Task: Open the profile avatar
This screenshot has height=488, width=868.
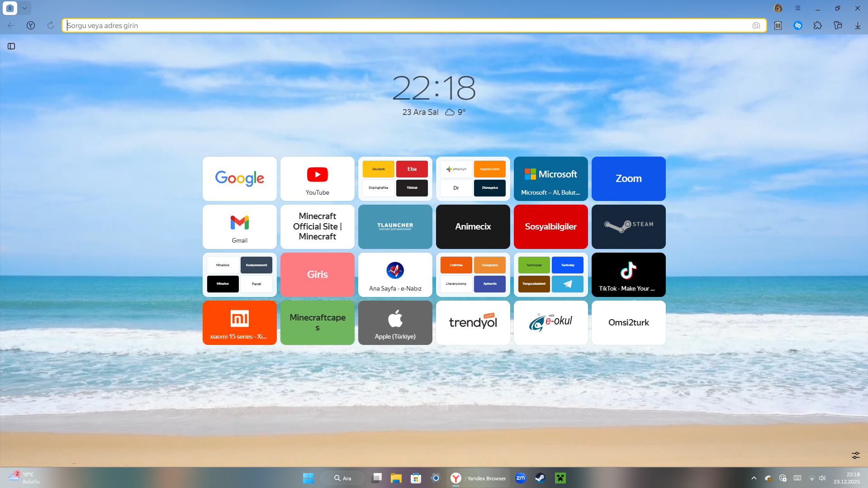Action: coord(778,8)
